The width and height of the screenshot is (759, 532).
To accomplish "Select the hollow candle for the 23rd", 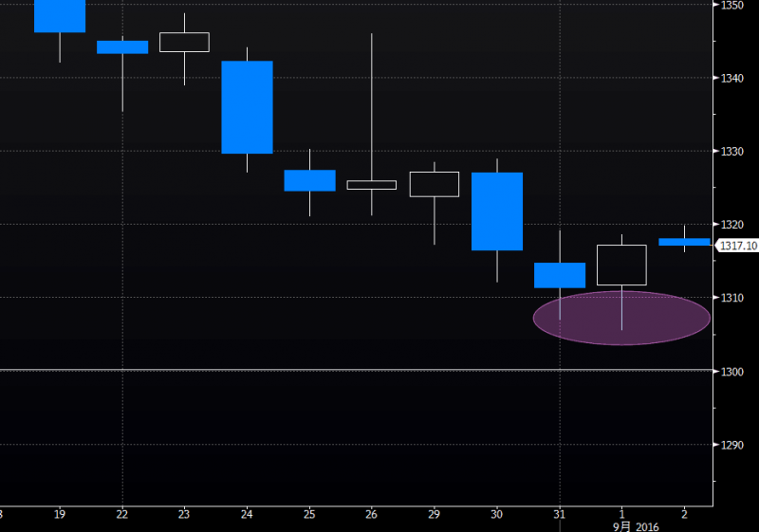I will tap(184, 42).
